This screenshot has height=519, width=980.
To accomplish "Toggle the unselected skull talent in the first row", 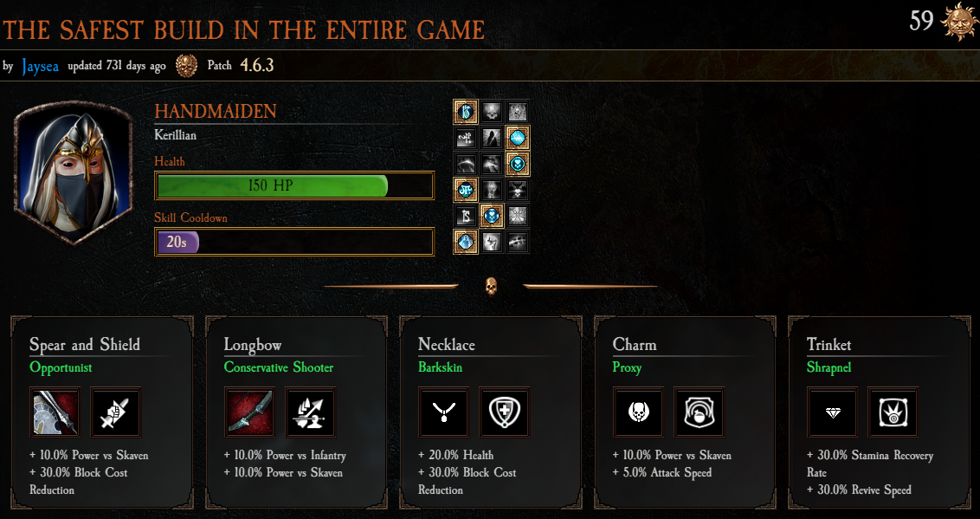I will [491, 112].
